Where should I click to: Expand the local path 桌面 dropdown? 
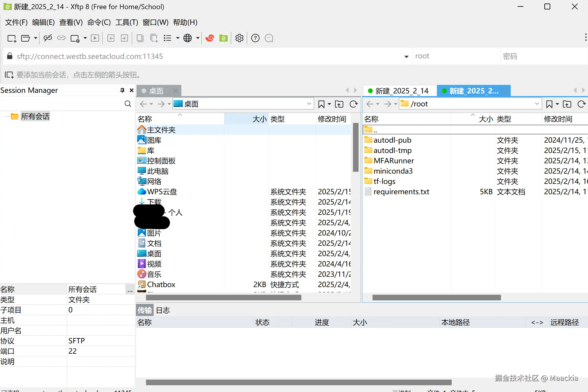tap(309, 104)
